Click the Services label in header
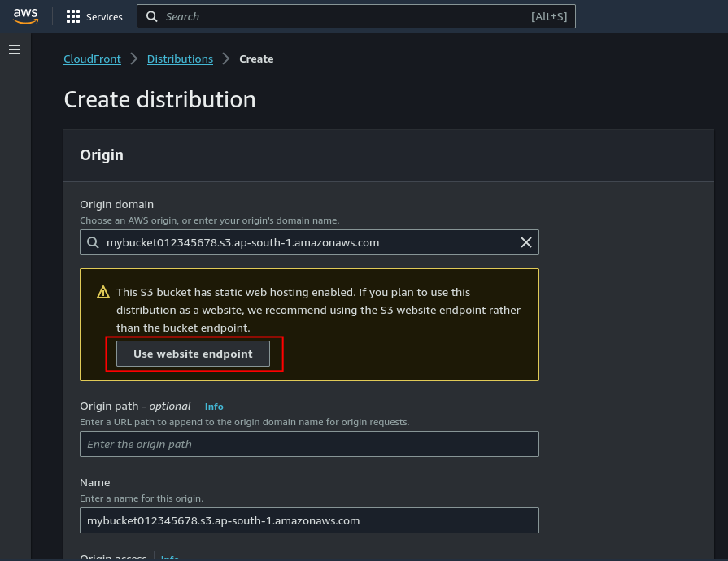Image resolution: width=728 pixels, height=561 pixels. [104, 17]
